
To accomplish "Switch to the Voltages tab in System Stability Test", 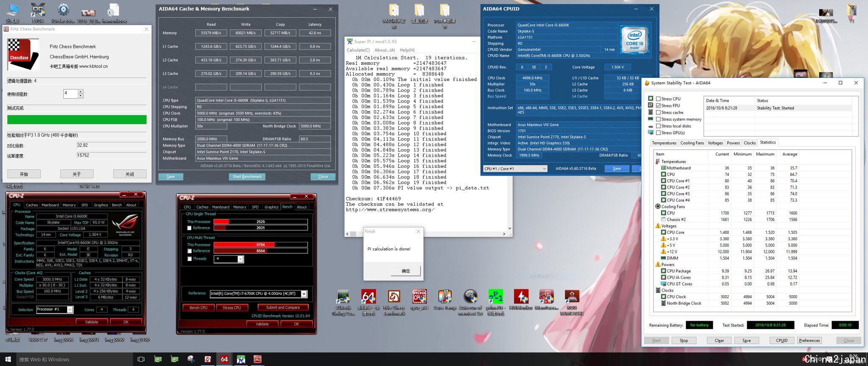I will pos(715,143).
